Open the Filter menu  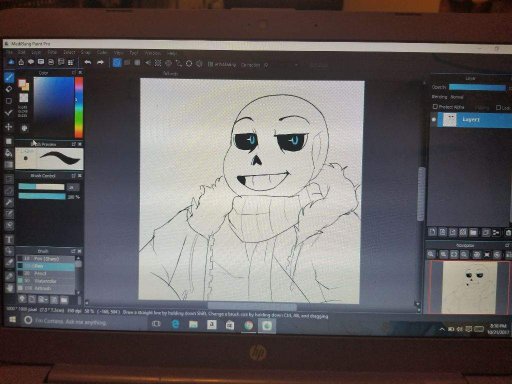[x=52, y=53]
